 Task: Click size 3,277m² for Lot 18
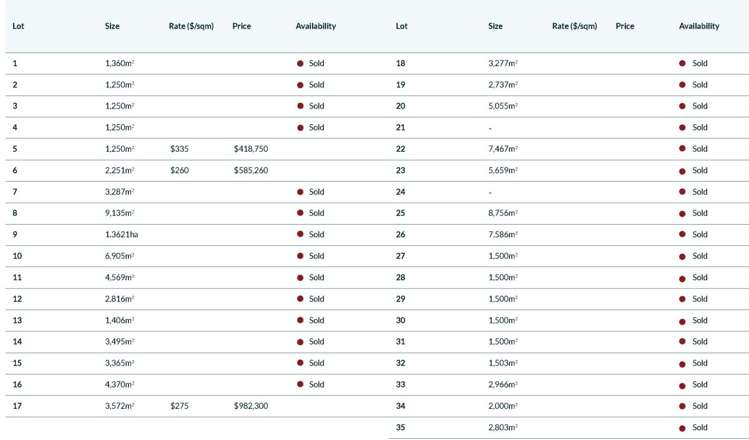tap(503, 63)
